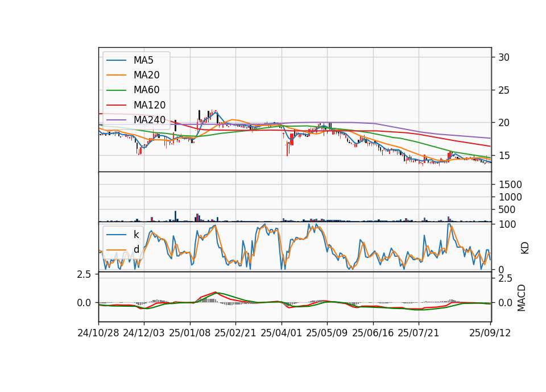Click the green MA60 legend line sample

(116, 90)
